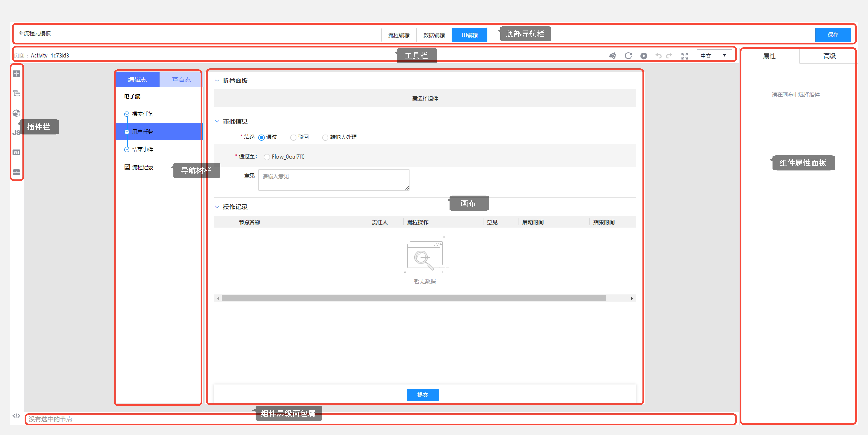This screenshot has width=868, height=435.
Task: Select the 通过 radio button
Action: [x=261, y=137]
